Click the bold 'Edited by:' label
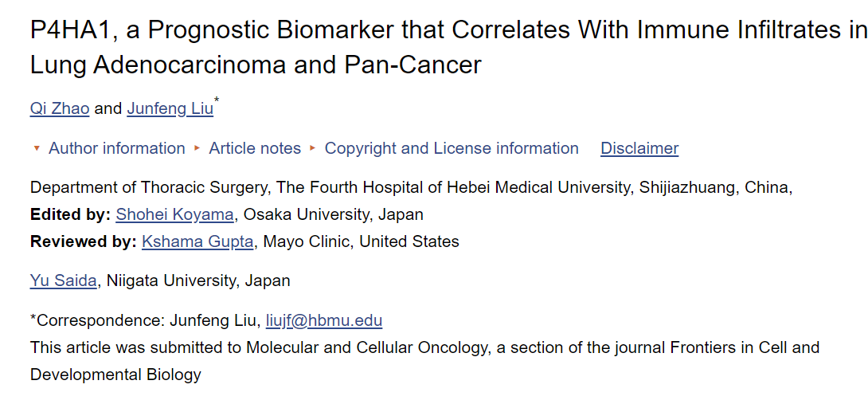Image resolution: width=868 pixels, height=404 pixels. click(71, 214)
